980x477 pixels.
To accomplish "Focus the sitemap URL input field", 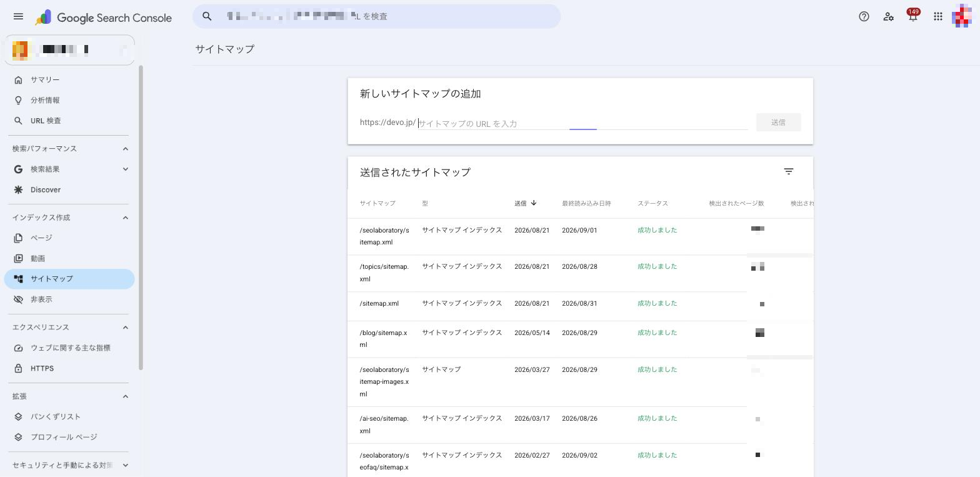I will [x=582, y=123].
